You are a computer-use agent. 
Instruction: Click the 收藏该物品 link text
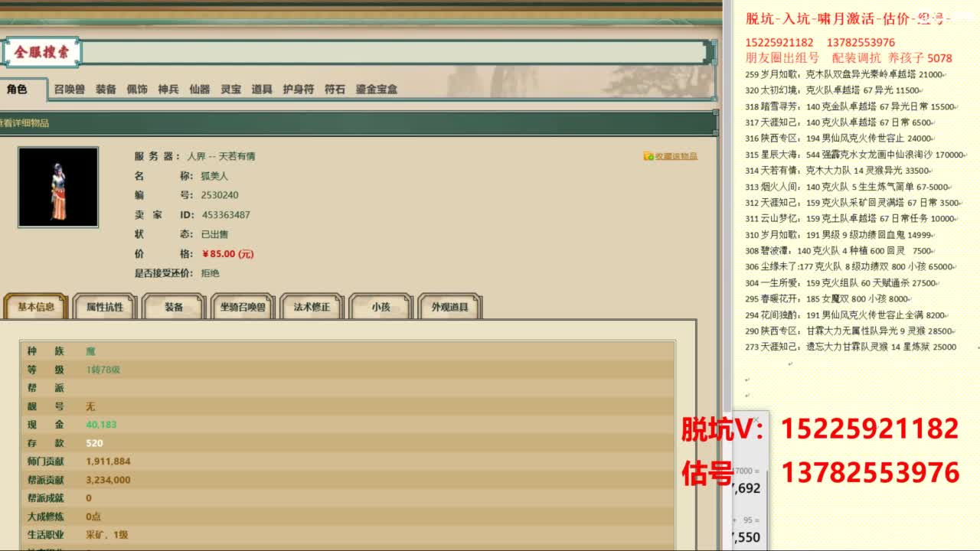[x=676, y=156]
